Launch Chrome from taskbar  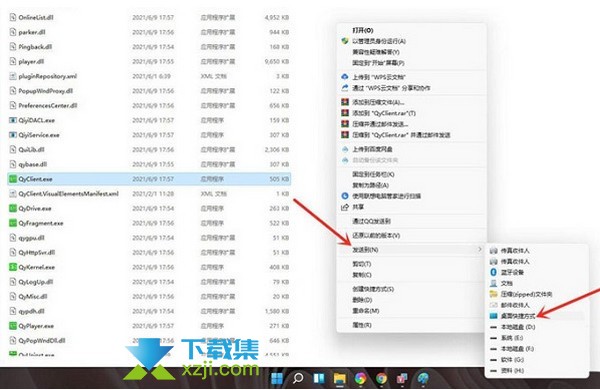381,379
